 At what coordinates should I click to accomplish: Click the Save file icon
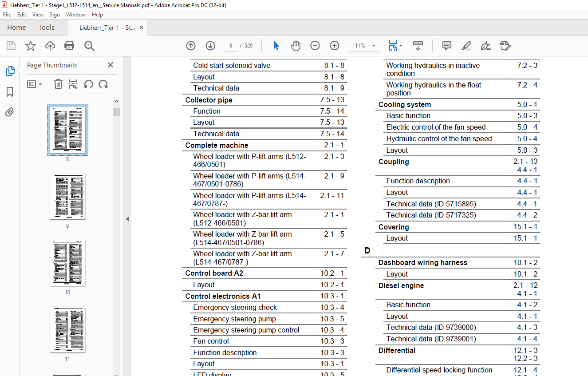coord(11,46)
